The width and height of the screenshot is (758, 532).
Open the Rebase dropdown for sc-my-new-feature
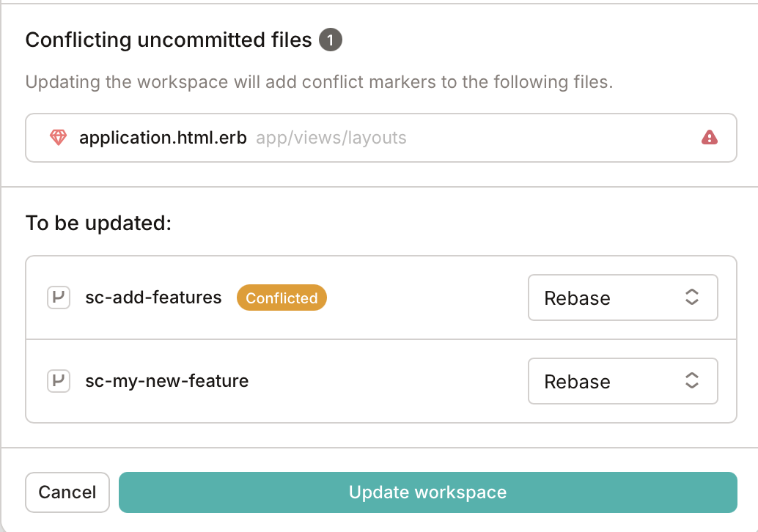[x=622, y=381]
